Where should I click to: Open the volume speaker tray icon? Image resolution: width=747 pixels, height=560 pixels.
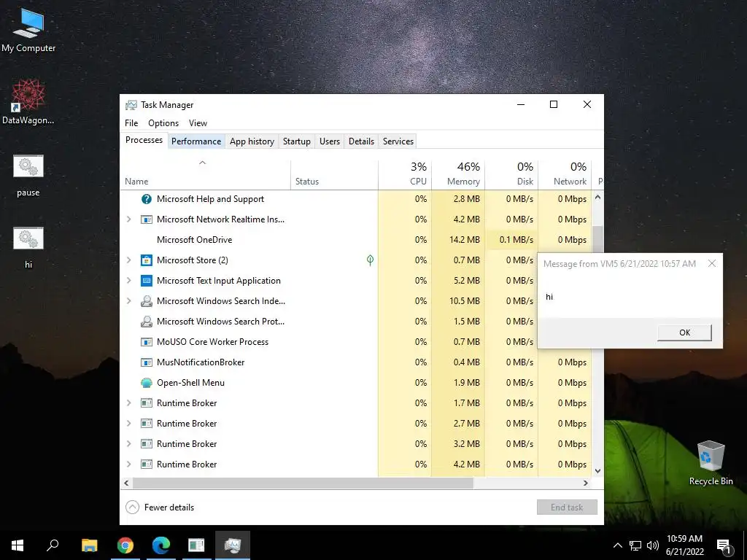point(653,545)
